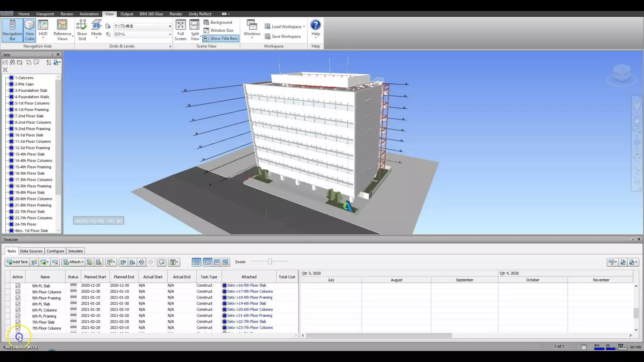Viewport: 644px width, 362px height.
Task: Click the Add Task button
Action: pos(17,262)
